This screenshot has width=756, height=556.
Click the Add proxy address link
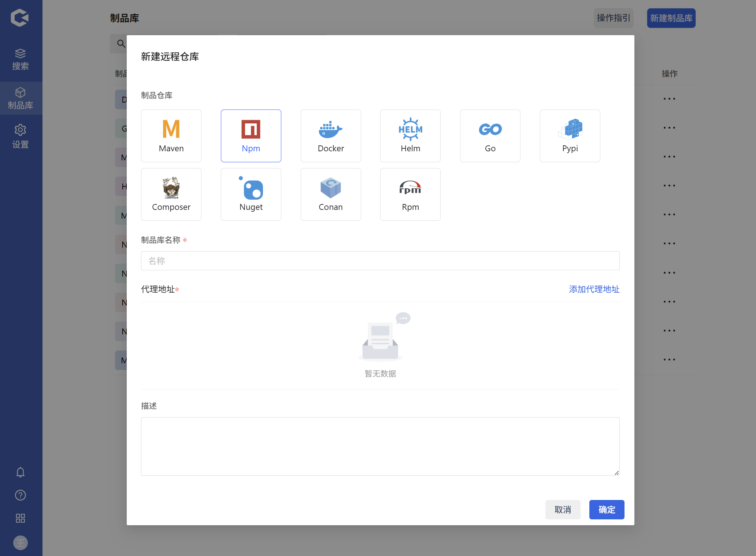point(594,289)
